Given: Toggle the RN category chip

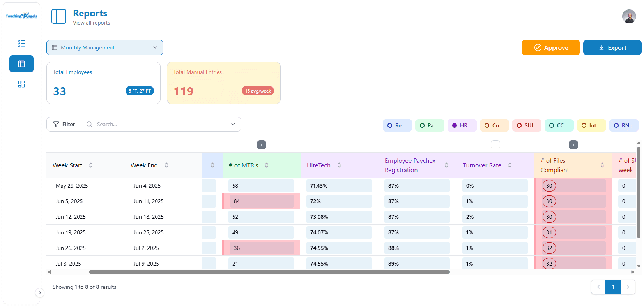Looking at the screenshot, I should tap(624, 125).
